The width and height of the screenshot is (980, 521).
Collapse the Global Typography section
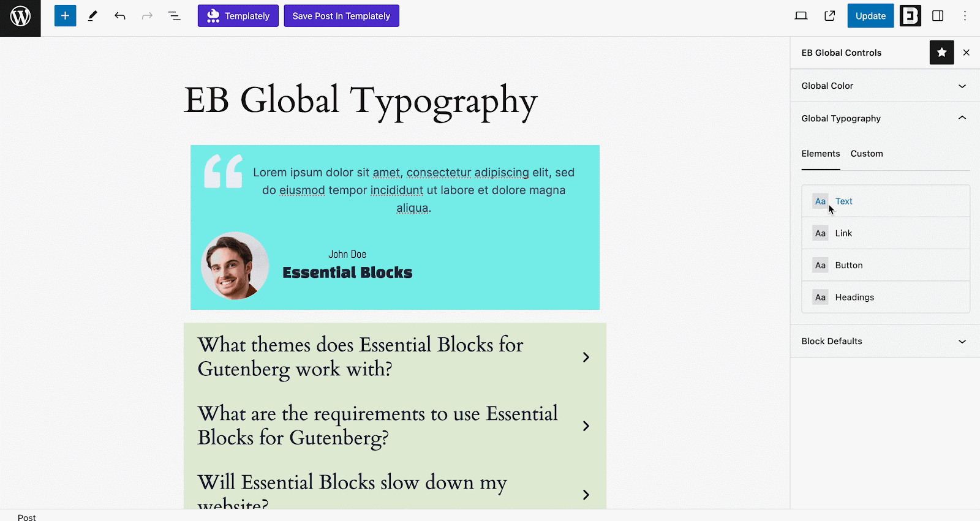click(x=885, y=118)
